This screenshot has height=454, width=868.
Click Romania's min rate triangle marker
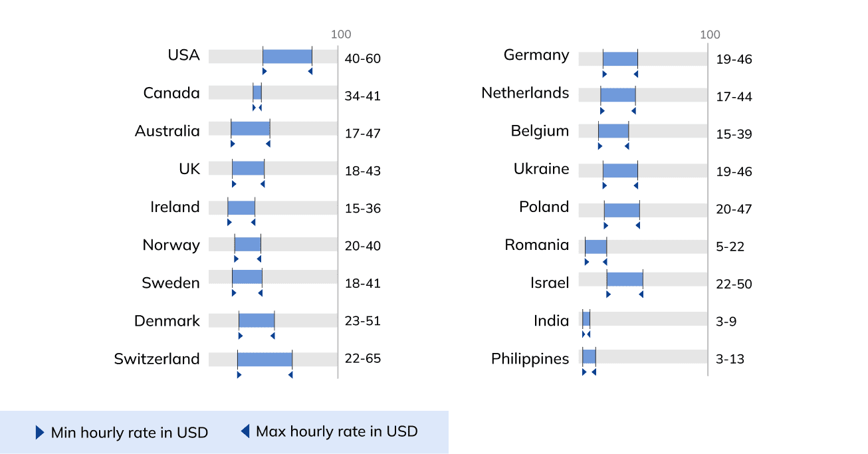(587, 262)
